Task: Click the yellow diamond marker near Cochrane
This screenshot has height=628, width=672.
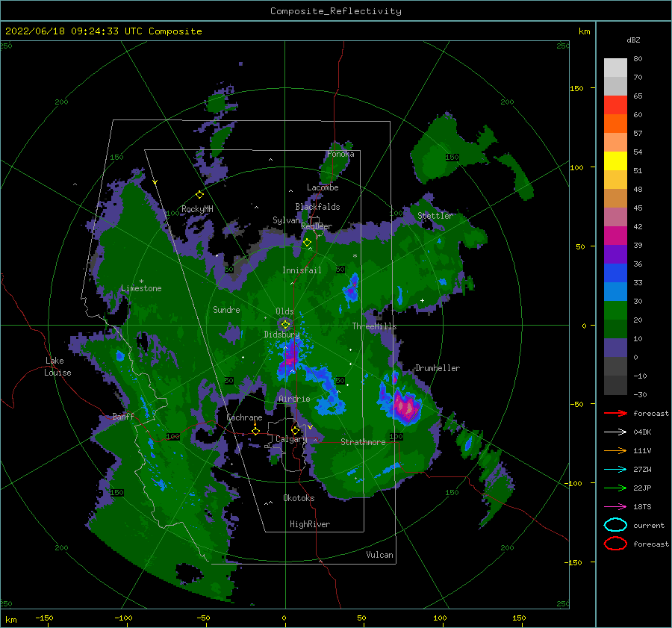Action: point(255,431)
